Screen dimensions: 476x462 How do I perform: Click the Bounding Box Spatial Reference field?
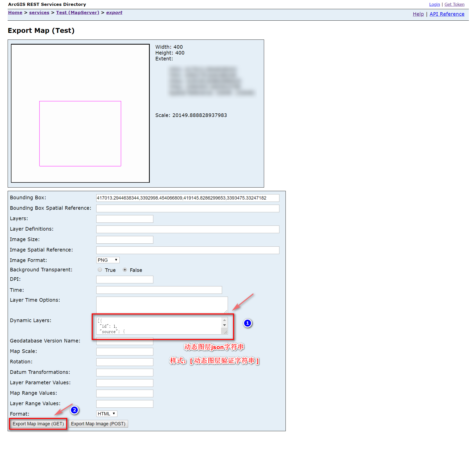[x=188, y=208]
